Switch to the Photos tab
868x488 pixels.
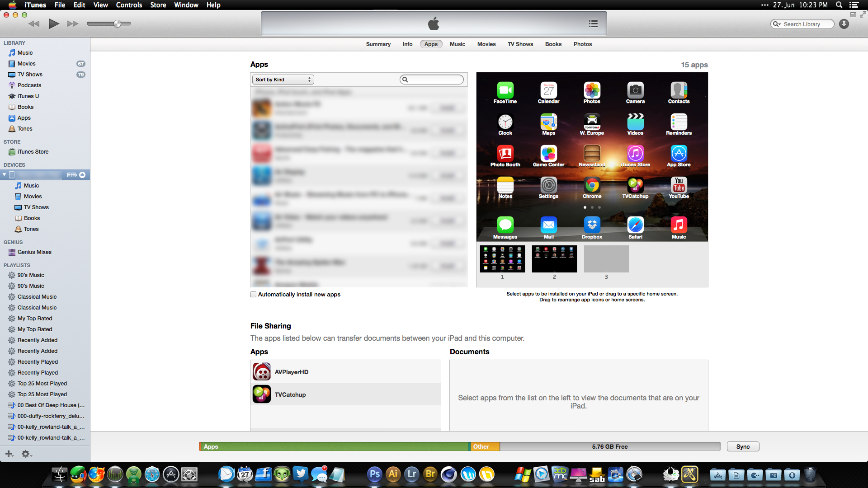tap(582, 44)
